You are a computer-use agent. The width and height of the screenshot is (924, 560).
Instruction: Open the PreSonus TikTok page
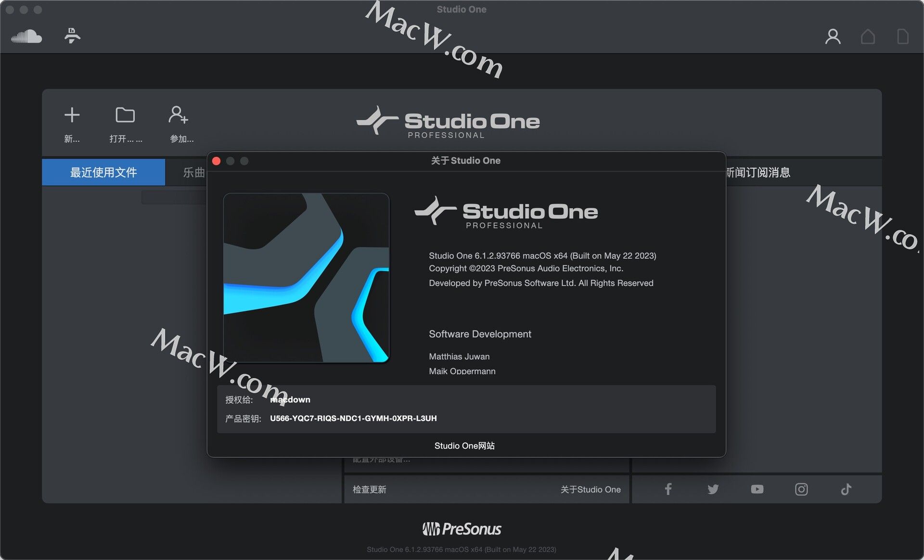point(846,489)
